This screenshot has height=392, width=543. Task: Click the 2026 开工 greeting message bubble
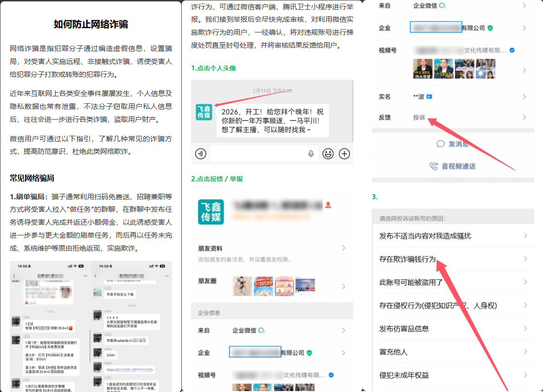pyautogui.click(x=273, y=121)
